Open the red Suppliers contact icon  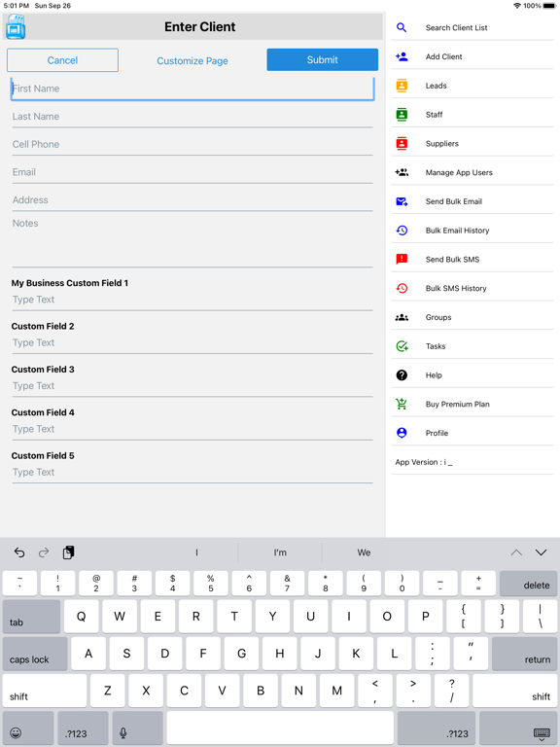402,143
